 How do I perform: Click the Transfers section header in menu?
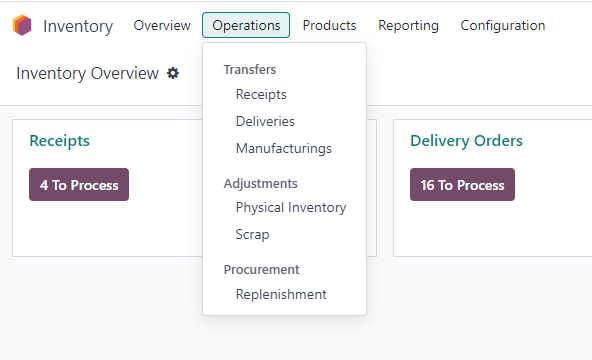250,69
